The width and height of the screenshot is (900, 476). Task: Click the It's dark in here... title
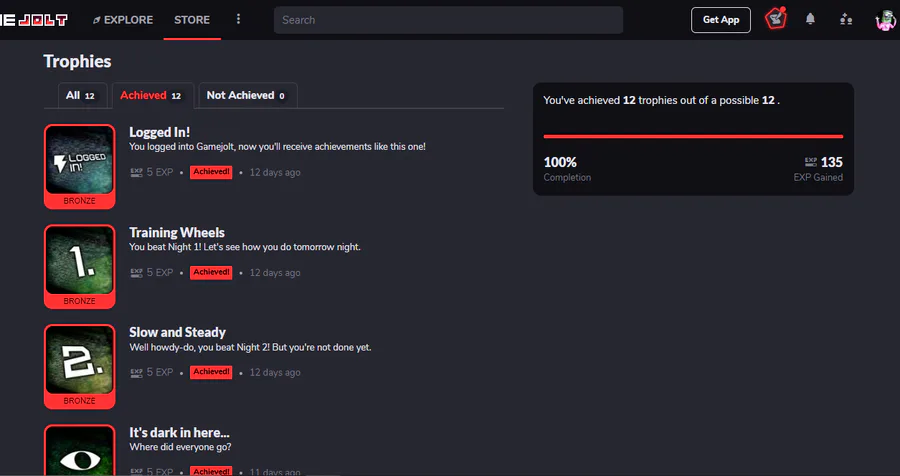179,432
